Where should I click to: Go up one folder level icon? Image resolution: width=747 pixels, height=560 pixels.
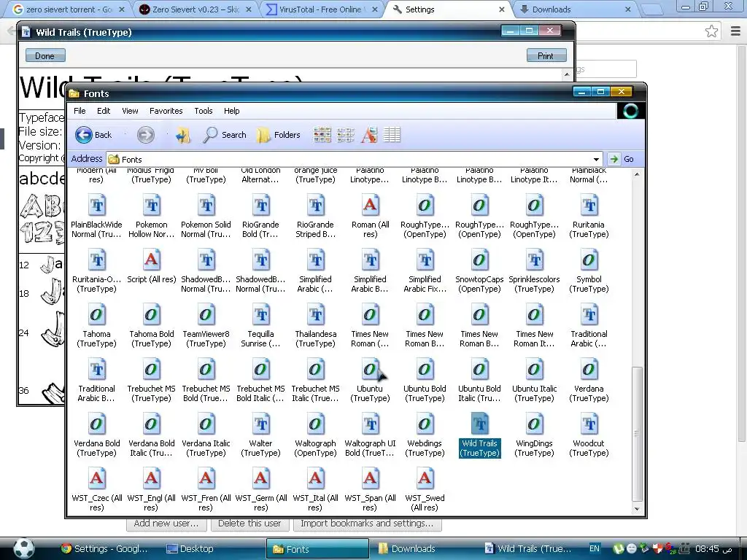pyautogui.click(x=183, y=135)
